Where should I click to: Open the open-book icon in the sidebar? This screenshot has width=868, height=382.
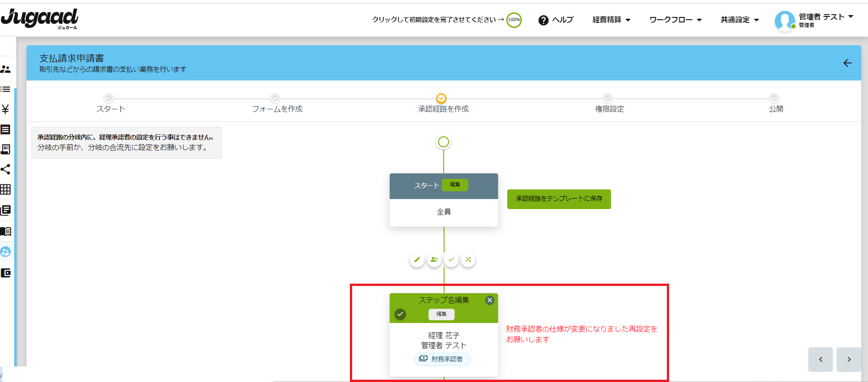[x=5, y=231]
